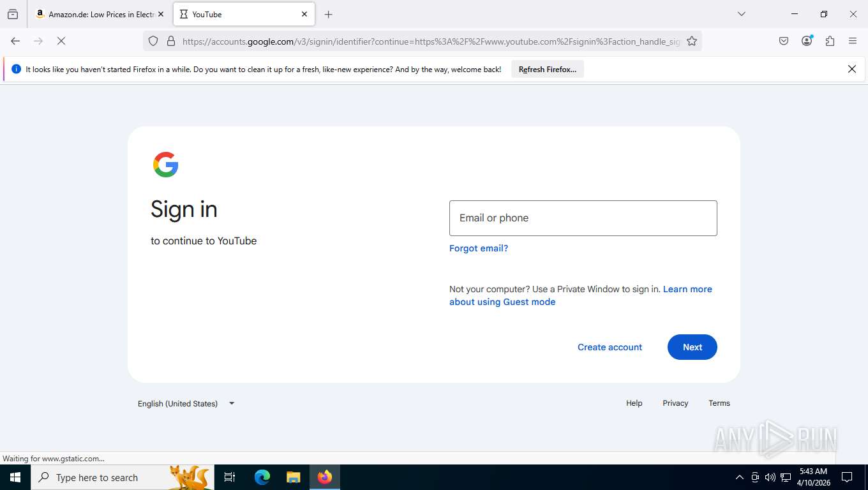Click the Sign in heading
Image resolution: width=868 pixels, height=490 pixels.
pos(184,209)
